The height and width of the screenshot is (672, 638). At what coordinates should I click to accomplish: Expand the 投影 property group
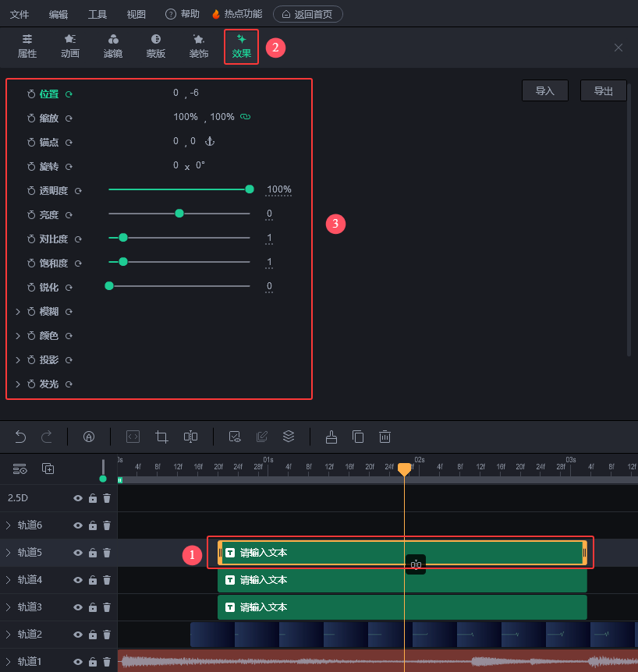pyautogui.click(x=18, y=360)
